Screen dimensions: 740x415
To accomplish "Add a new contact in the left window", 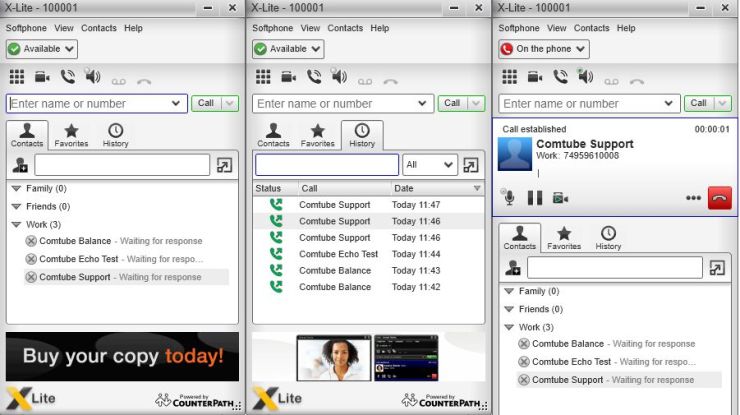I will (20, 165).
